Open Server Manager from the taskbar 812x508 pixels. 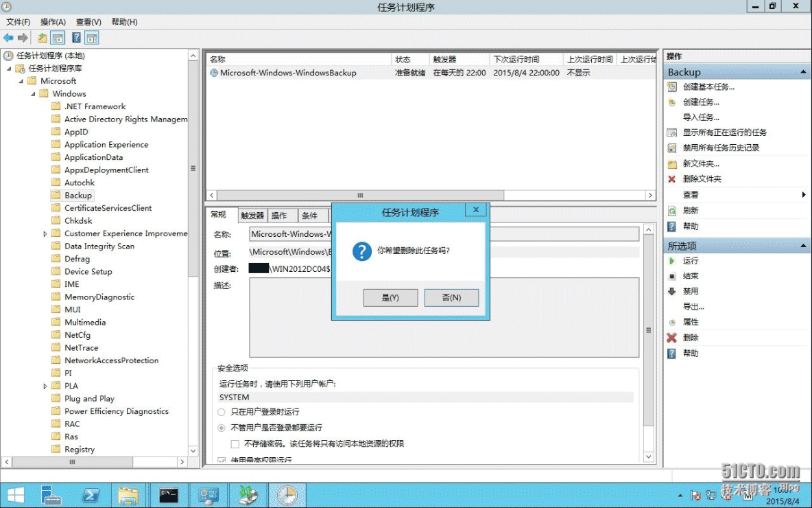coord(51,495)
